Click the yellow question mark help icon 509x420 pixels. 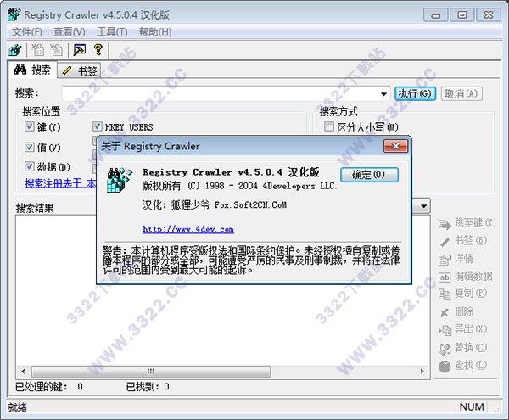[x=98, y=50]
